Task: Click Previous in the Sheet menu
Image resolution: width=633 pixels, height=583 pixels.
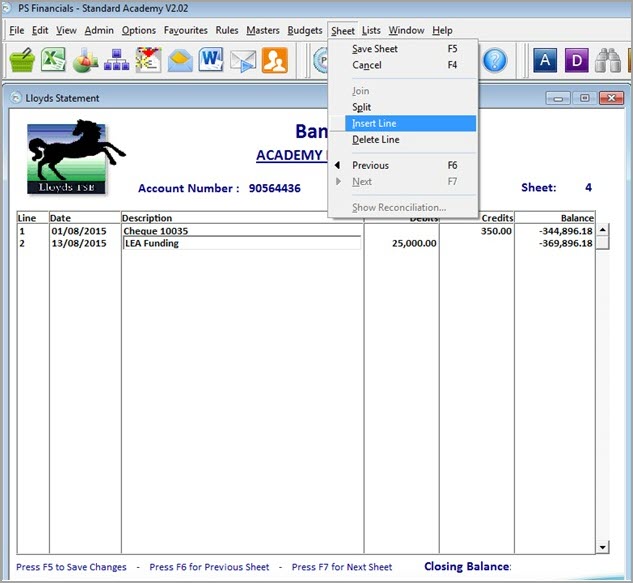Action: (370, 165)
